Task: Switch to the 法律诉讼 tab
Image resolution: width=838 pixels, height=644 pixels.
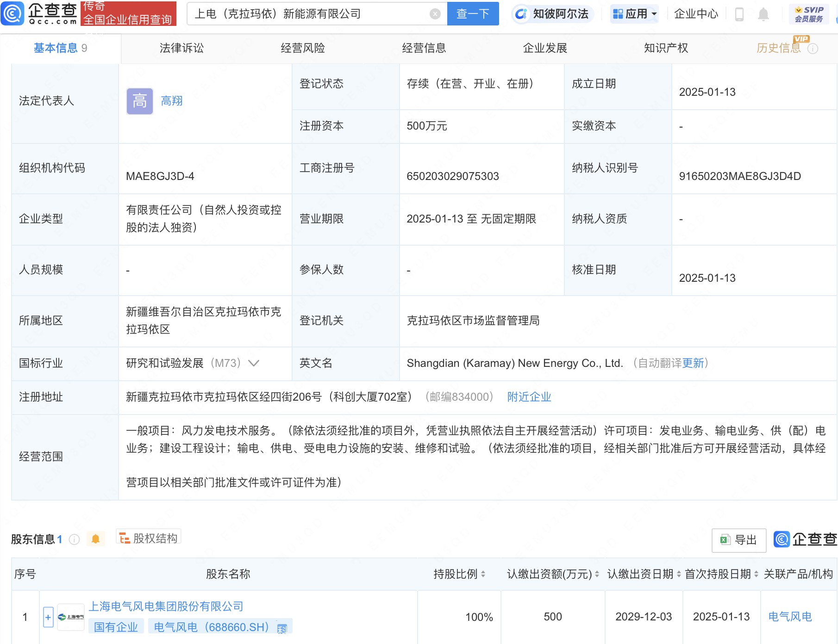Action: click(181, 48)
